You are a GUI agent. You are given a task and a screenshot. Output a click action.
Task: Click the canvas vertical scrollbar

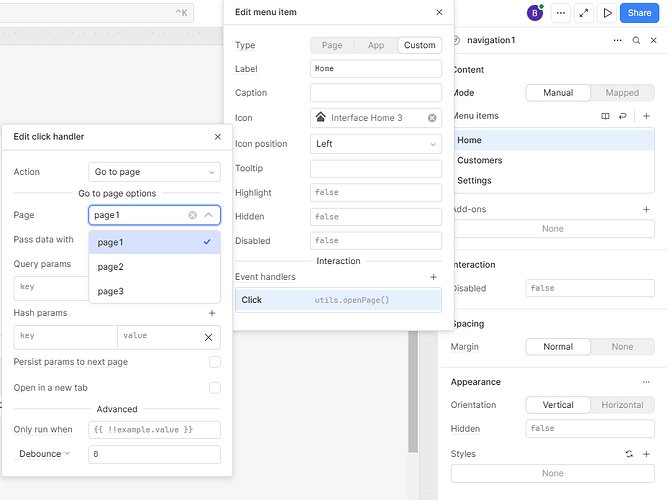[413, 392]
